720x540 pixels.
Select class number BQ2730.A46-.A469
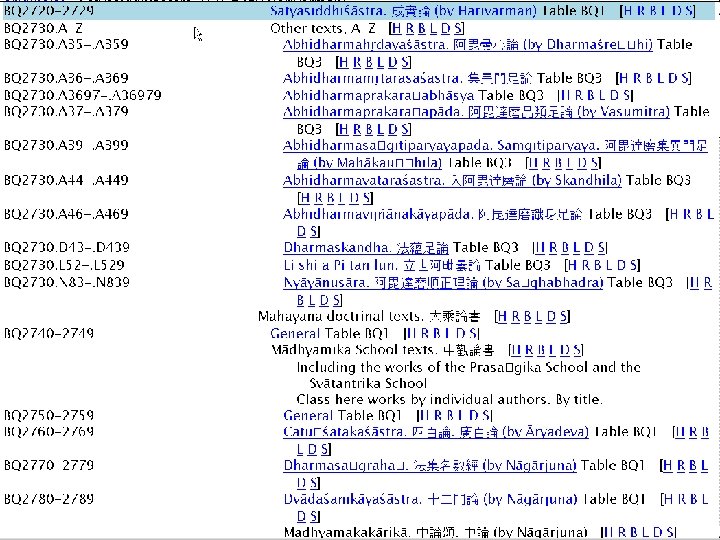click(x=66, y=214)
